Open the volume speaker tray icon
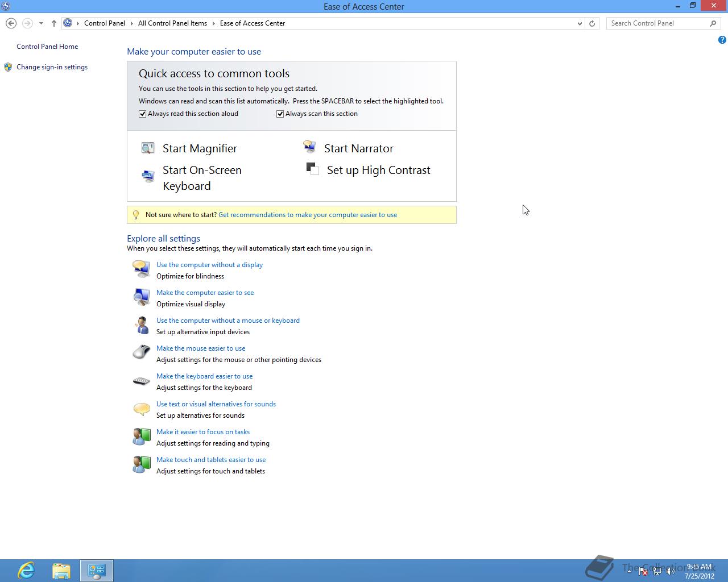 671,571
